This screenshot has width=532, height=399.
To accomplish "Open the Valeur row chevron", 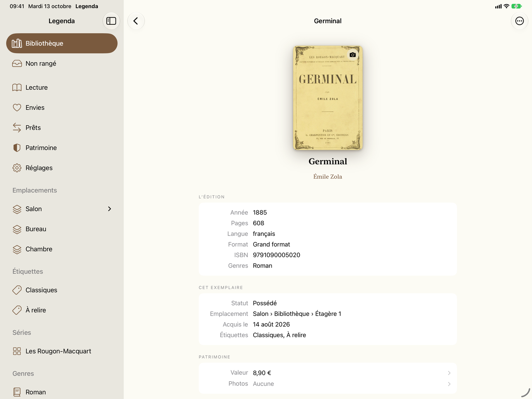I will click(x=449, y=373).
